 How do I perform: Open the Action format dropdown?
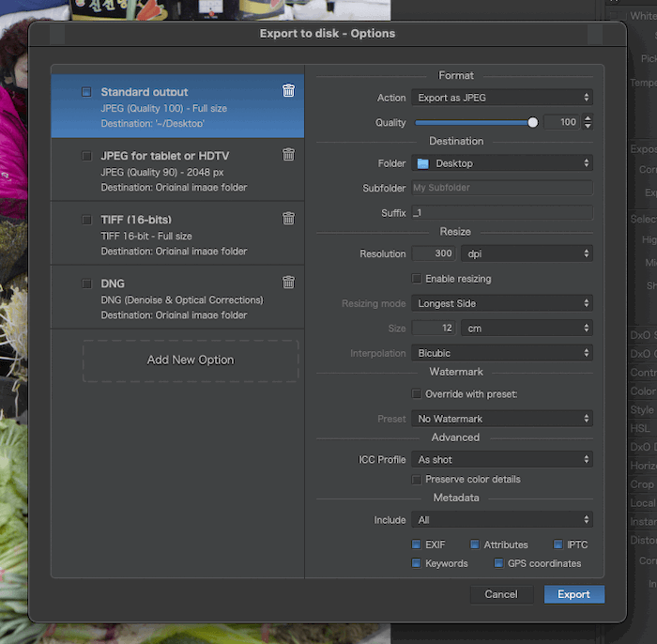pyautogui.click(x=502, y=98)
